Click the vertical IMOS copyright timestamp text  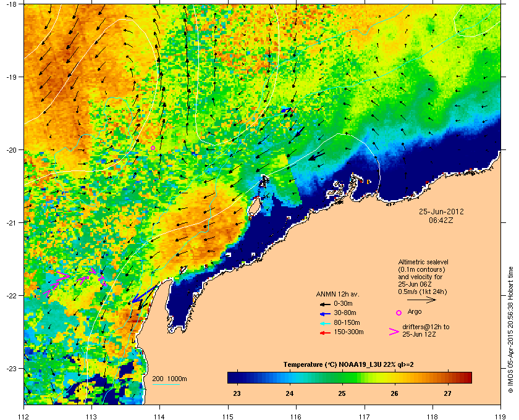tap(510, 329)
